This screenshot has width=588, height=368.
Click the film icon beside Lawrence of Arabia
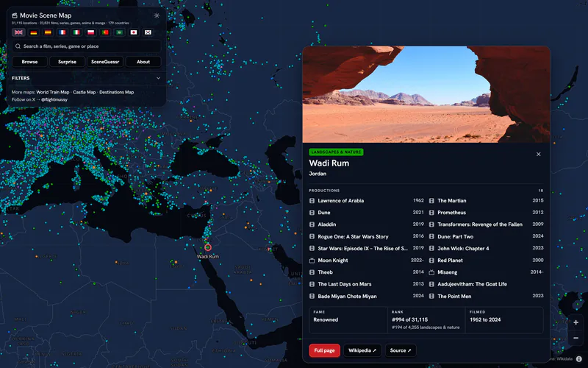[x=312, y=200]
